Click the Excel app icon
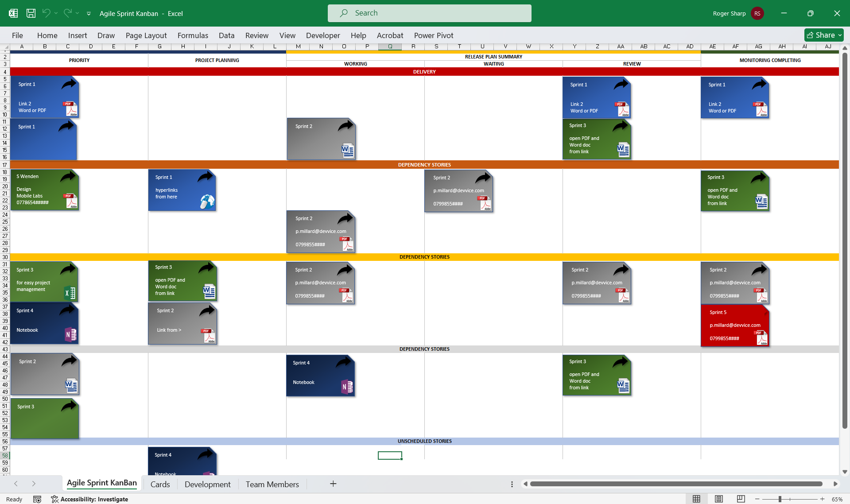This screenshot has width=850, height=504. click(13, 13)
